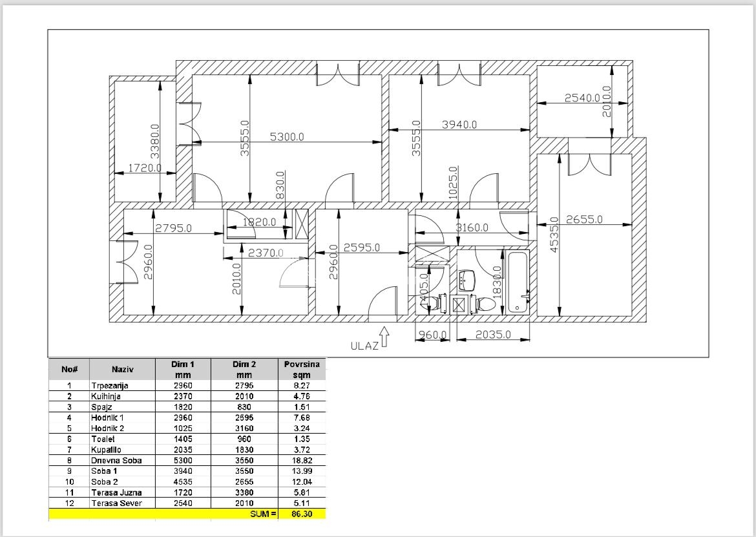Click the 3940.0 dimension label
756x537 pixels.
coord(459,125)
